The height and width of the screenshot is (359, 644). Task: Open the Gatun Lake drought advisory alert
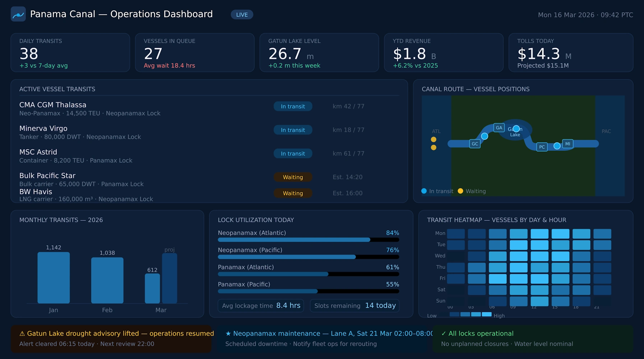(x=111, y=338)
